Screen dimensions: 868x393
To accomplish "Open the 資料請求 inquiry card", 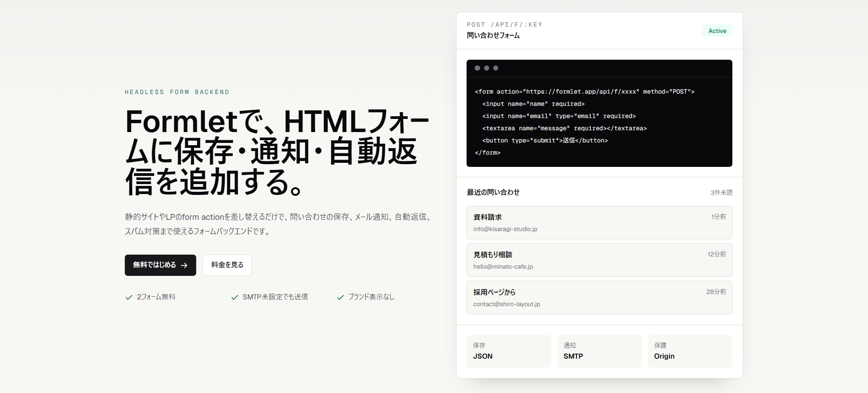I will [x=599, y=223].
